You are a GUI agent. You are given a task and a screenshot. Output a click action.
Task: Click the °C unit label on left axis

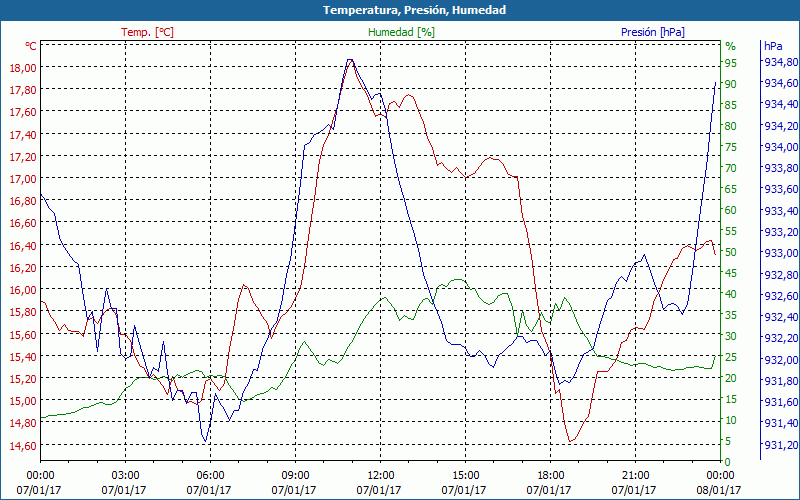click(x=30, y=46)
